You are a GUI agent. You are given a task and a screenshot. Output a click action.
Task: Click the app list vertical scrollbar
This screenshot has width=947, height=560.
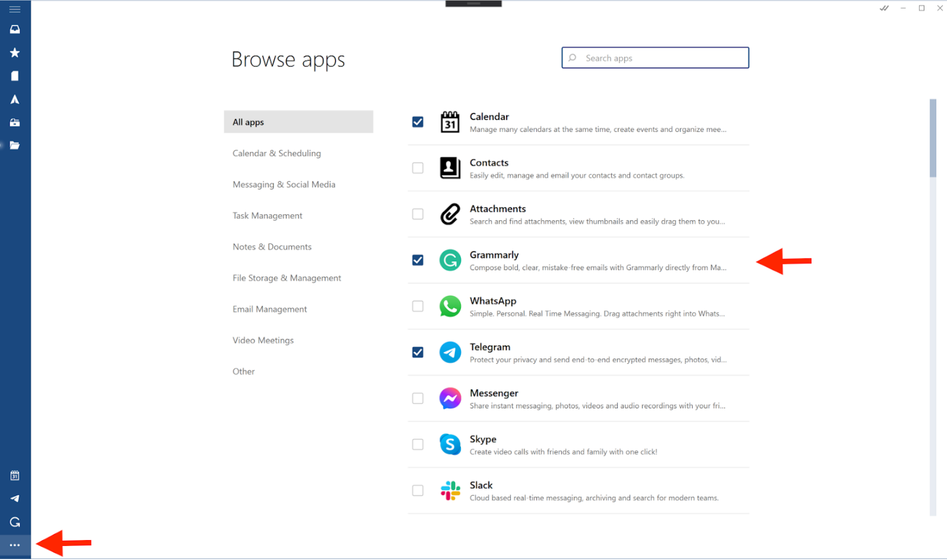tap(933, 138)
